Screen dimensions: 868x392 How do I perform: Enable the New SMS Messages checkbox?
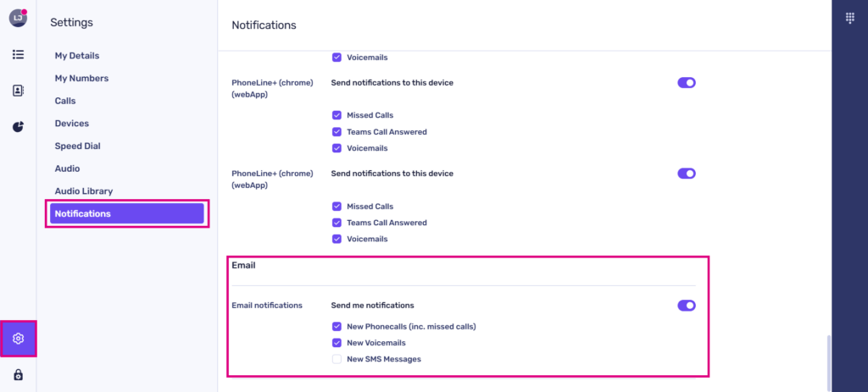point(337,359)
